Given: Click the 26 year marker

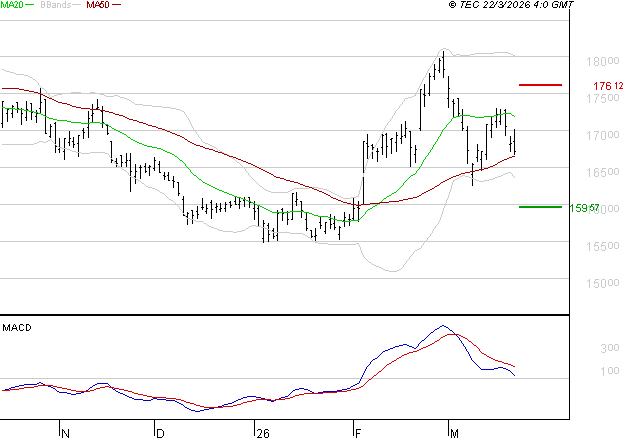Looking at the screenshot, I should point(263,434).
